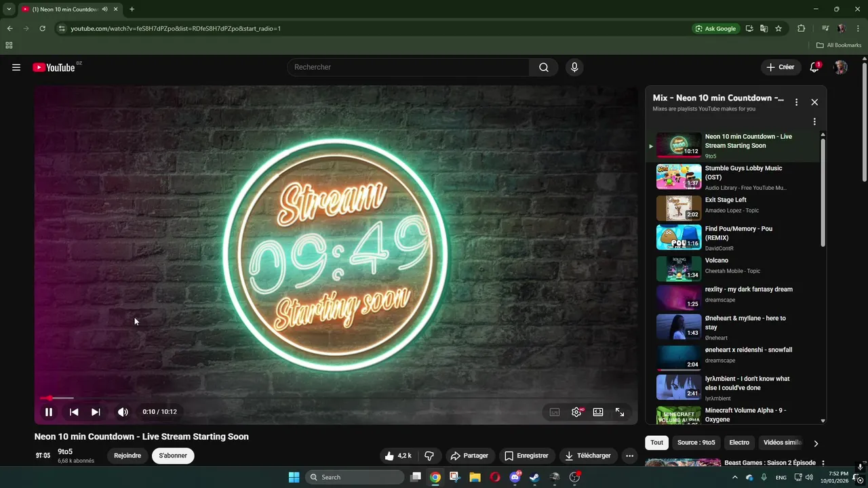Open options for Beast Games video

823,464
